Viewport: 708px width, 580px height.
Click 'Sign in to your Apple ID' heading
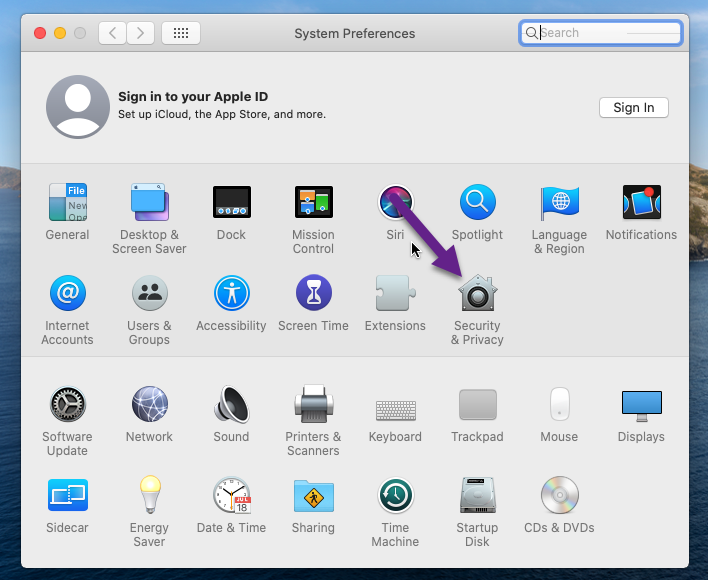tap(193, 97)
